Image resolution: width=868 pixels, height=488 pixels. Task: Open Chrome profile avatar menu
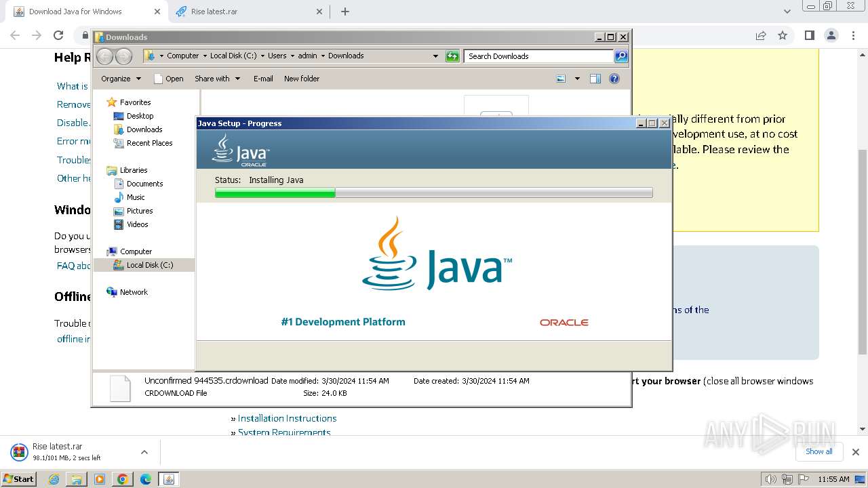coord(831,35)
